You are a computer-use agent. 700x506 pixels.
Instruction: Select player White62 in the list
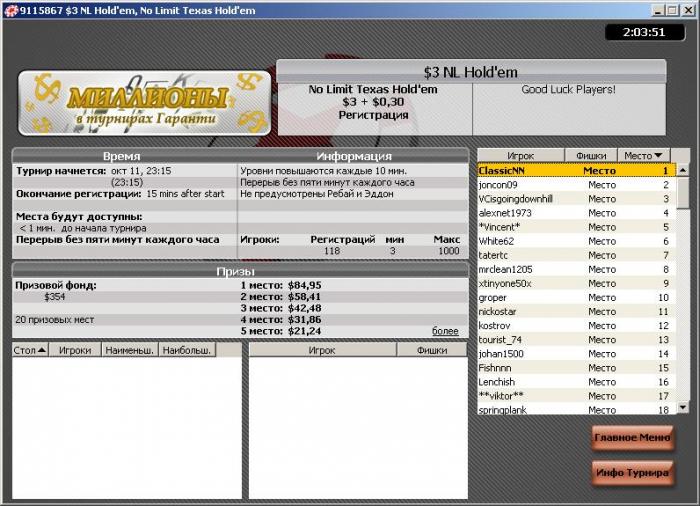(576, 241)
